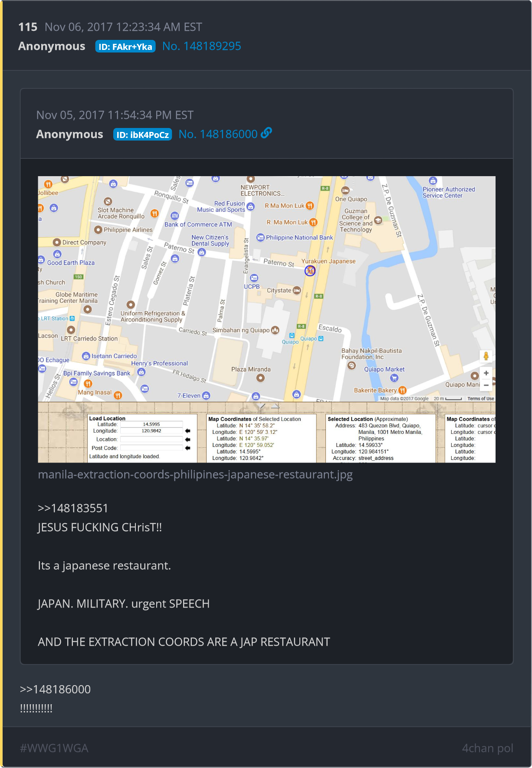Click the arrow button beside the Location field

[188, 440]
